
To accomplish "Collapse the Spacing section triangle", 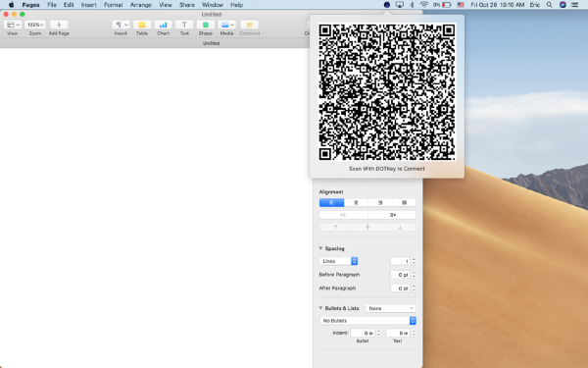I will click(320, 248).
